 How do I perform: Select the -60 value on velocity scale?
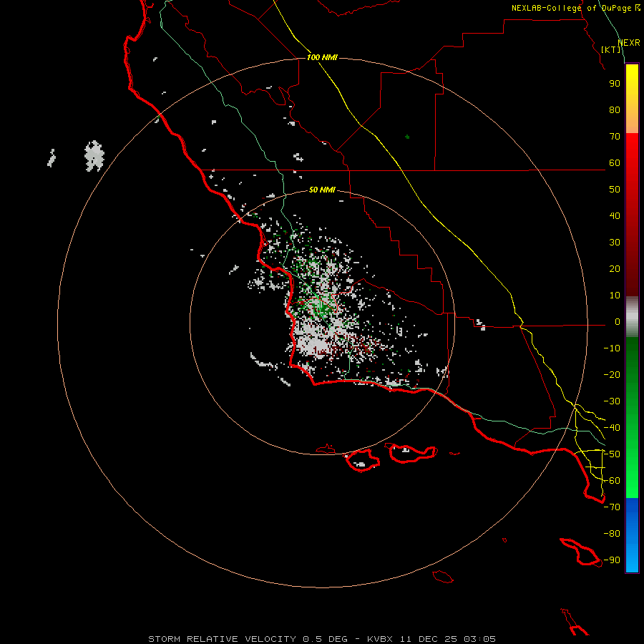[612, 481]
